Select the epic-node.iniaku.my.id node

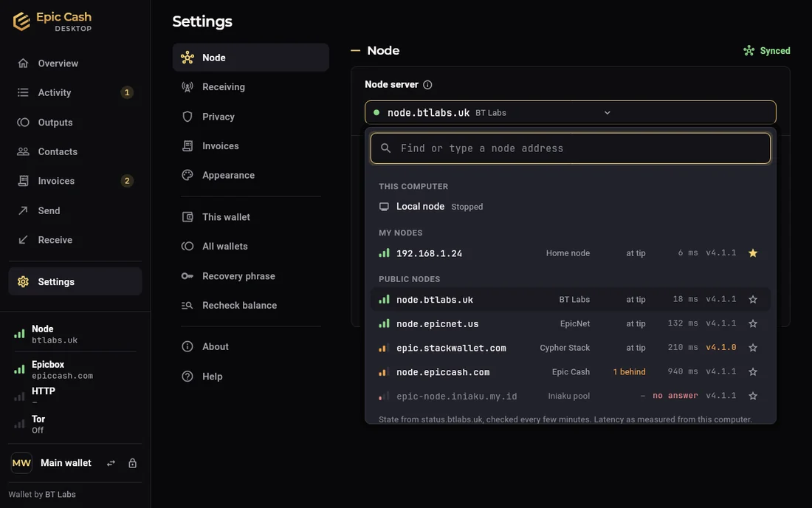[570, 397]
